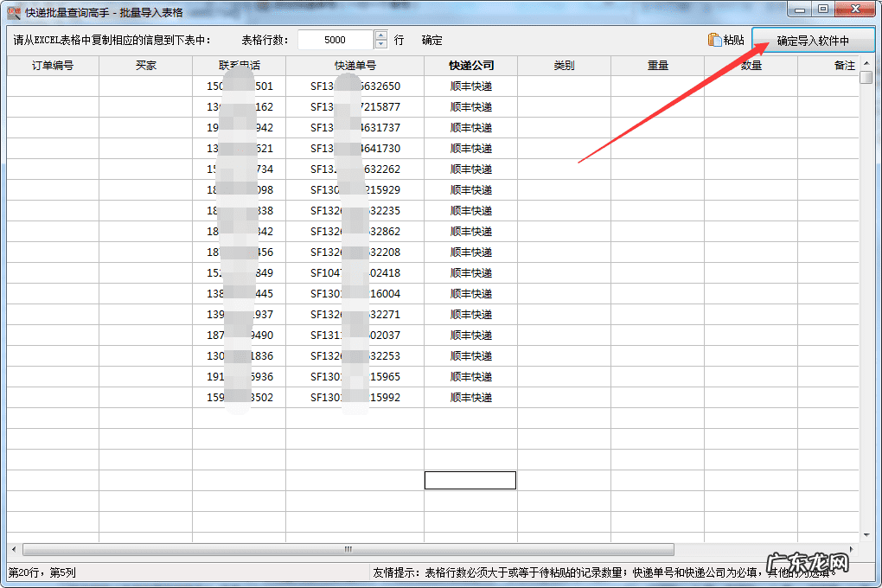Maximize the window from the title bar
The height and width of the screenshot is (588, 882).
pos(823,10)
